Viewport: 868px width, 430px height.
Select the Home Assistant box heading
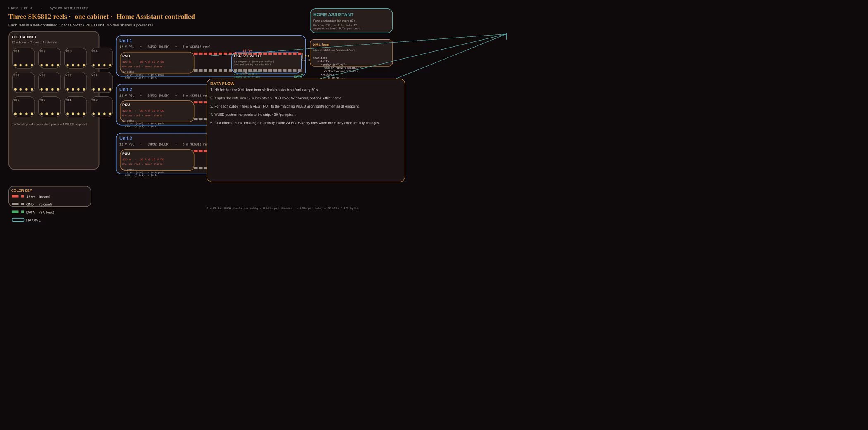pyautogui.click(x=333, y=15)
